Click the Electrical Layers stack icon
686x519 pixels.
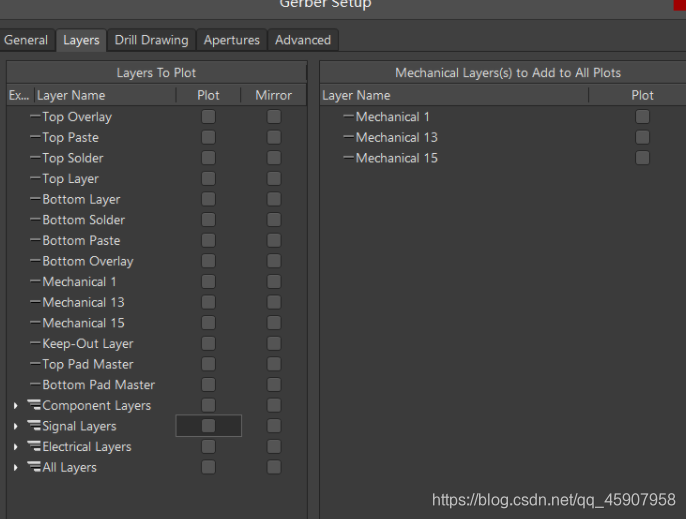pyautogui.click(x=34, y=446)
